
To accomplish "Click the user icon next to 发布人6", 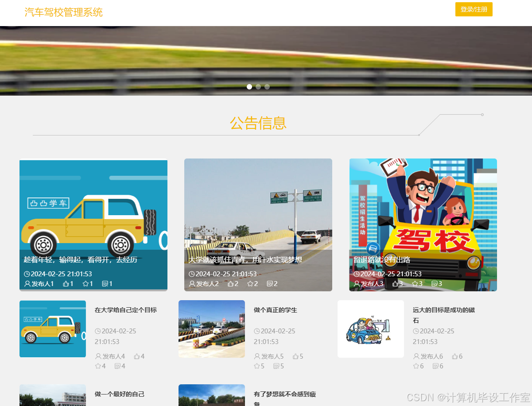I will click(416, 356).
